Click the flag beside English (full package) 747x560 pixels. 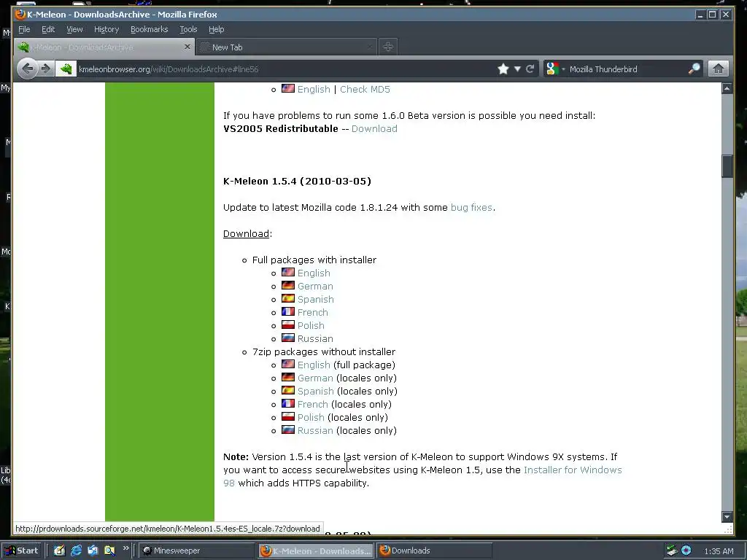[x=288, y=364]
